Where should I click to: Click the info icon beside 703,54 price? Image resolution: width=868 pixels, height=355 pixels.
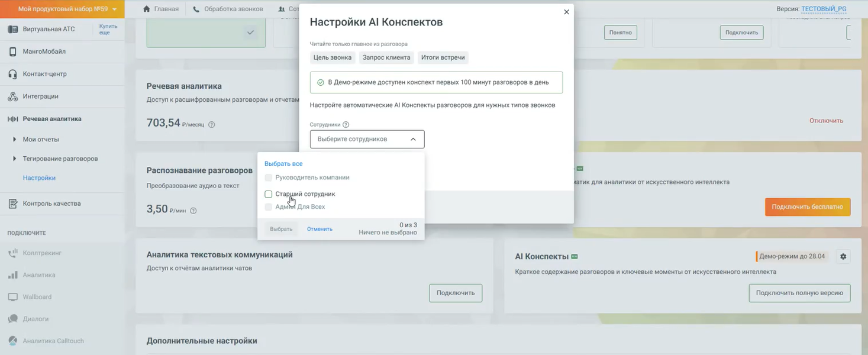(212, 125)
